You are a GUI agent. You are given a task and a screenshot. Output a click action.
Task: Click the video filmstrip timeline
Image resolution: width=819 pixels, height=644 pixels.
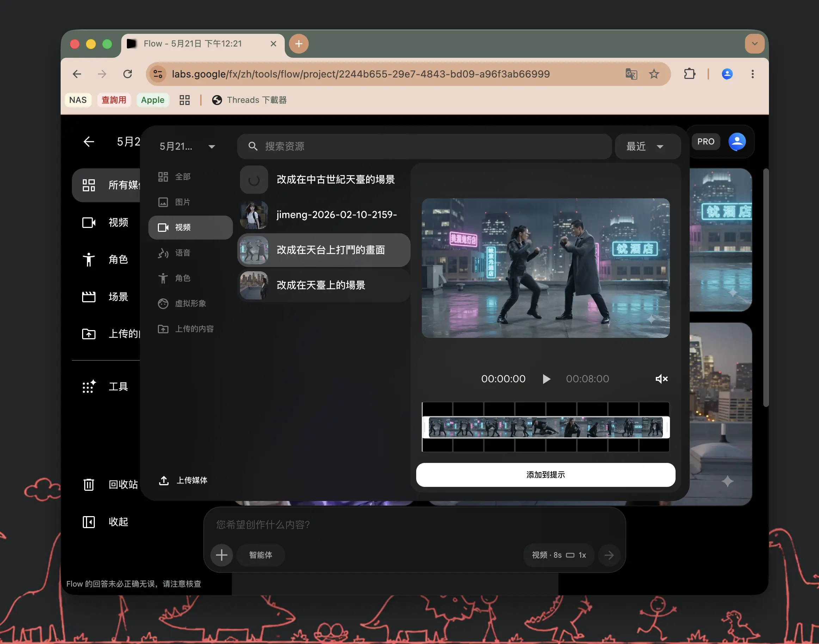point(545,427)
